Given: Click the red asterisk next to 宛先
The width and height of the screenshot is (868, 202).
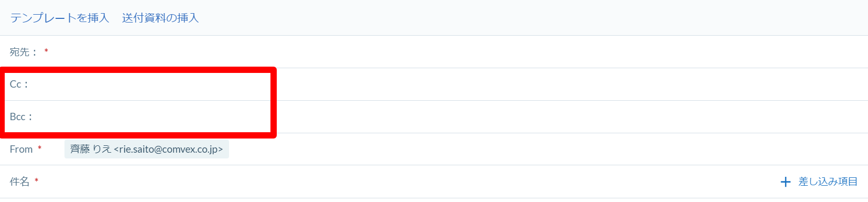Looking at the screenshot, I should [x=46, y=51].
